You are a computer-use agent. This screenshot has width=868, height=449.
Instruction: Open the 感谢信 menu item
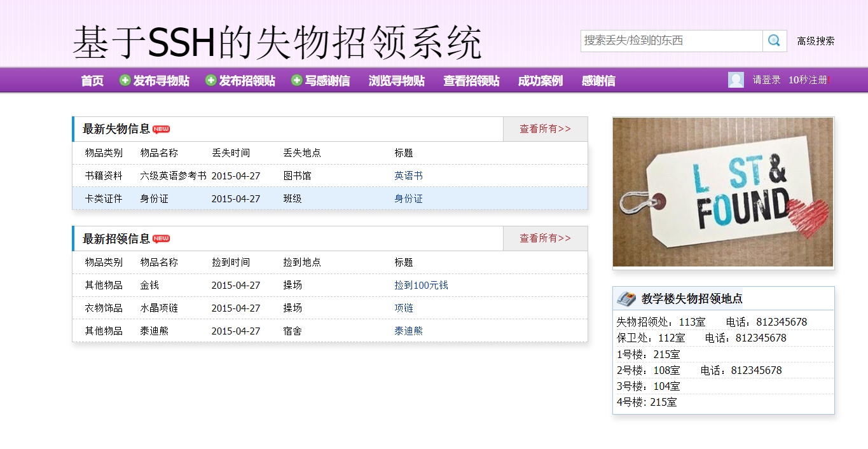pyautogui.click(x=597, y=81)
